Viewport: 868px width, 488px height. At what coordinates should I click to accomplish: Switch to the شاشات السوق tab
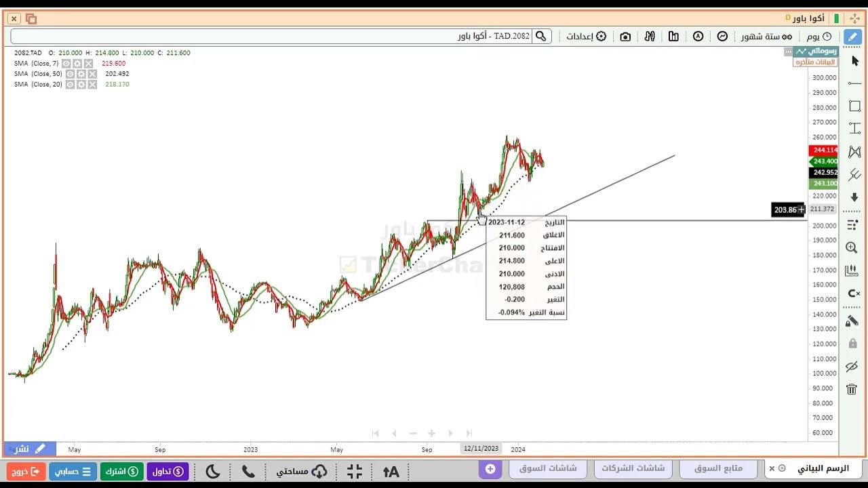click(548, 468)
